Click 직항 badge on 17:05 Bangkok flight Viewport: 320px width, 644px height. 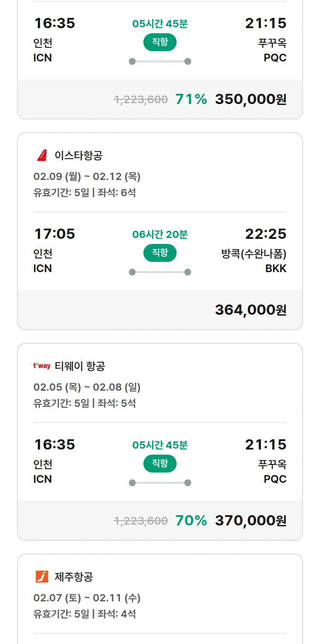pyautogui.click(x=160, y=253)
